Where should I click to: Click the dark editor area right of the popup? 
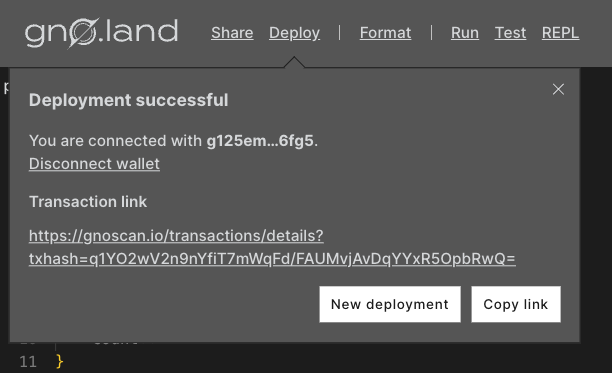point(596,203)
